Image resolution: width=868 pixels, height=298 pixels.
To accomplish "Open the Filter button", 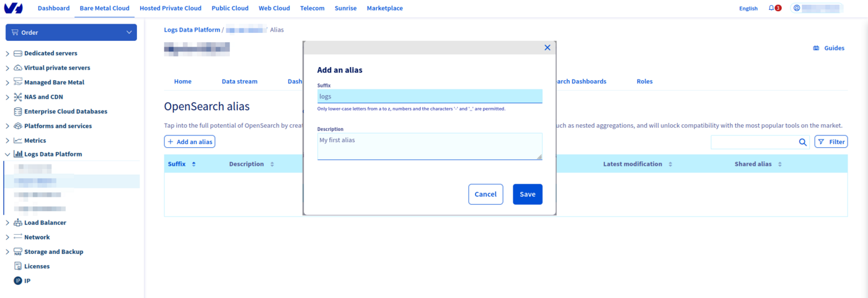I will click(x=830, y=142).
